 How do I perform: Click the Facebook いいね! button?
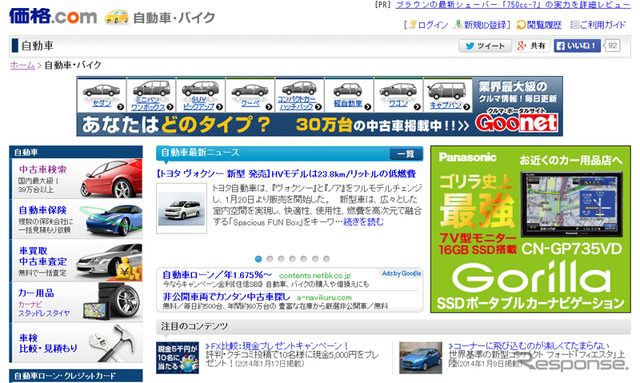(577, 46)
